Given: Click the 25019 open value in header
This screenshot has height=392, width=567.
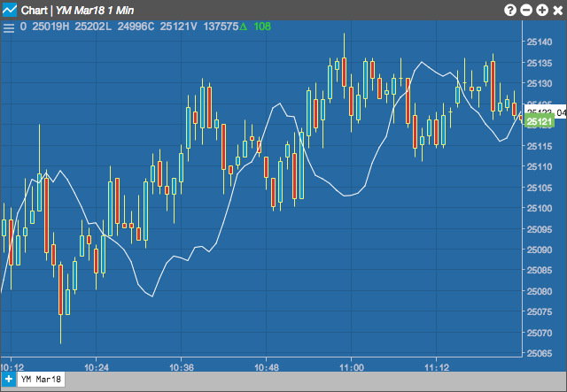Looking at the screenshot, I should point(47,27).
